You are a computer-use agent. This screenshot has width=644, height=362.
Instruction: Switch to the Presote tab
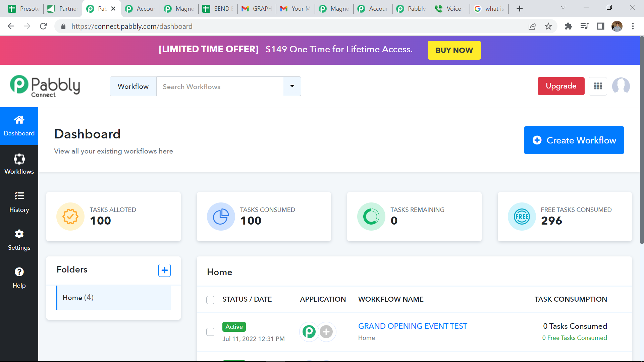(24, 8)
